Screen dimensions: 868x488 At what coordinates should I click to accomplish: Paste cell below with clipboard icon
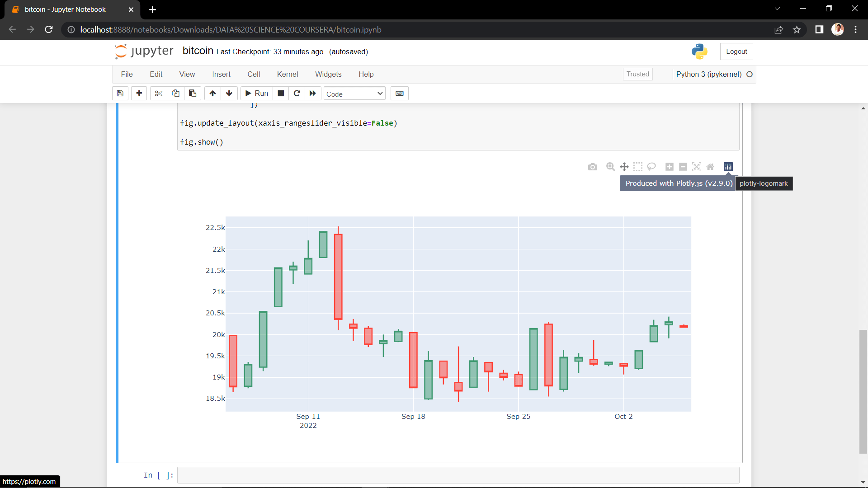pos(192,94)
